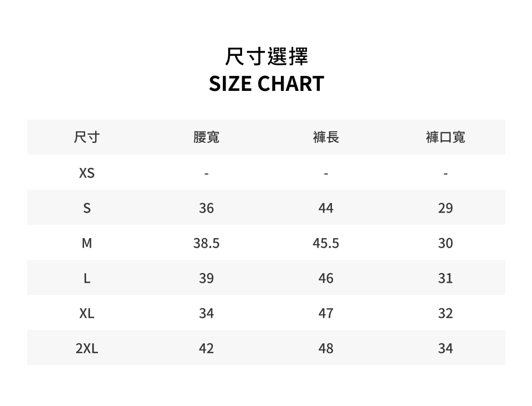Image resolution: width=532 pixels, height=406 pixels.
Task: Click the 褲長 column header
Action: [x=326, y=138]
